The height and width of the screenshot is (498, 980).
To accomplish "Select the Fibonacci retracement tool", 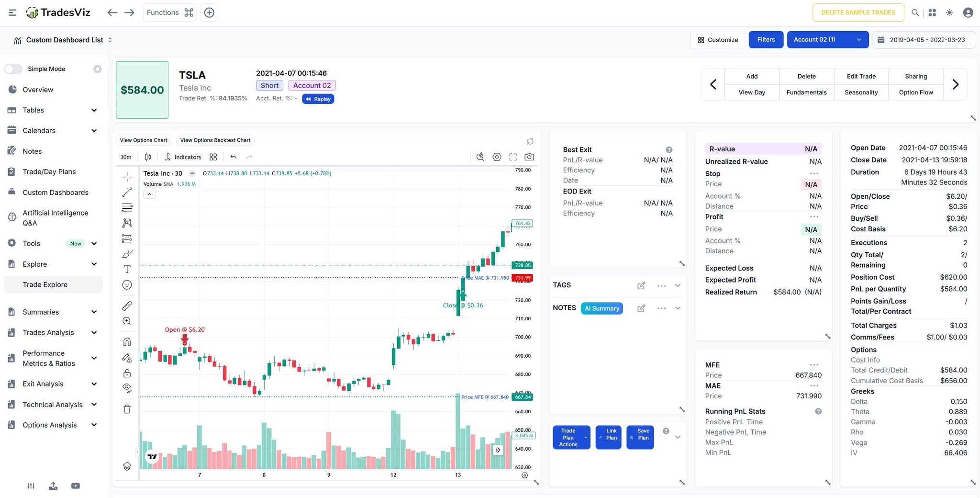I will point(127,207).
